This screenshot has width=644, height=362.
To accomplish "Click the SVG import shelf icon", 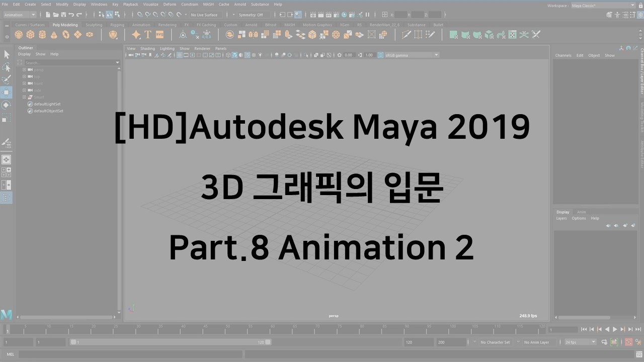I will pyautogui.click(x=160, y=35).
